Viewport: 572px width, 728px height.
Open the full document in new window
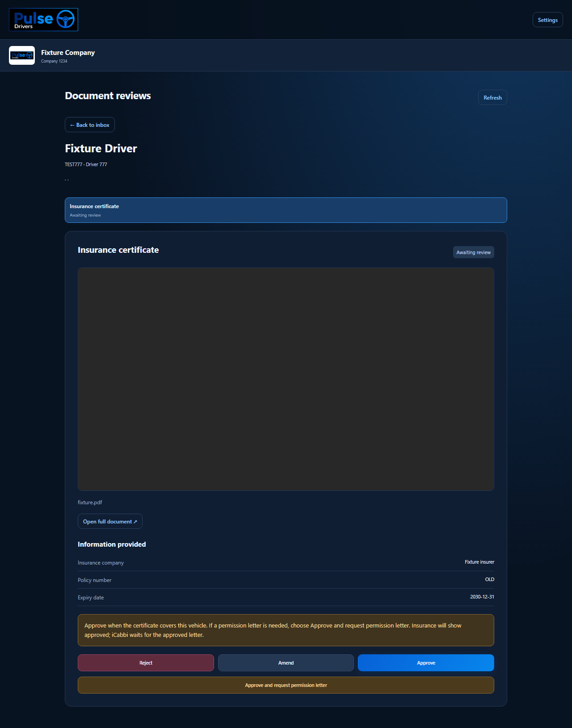110,521
